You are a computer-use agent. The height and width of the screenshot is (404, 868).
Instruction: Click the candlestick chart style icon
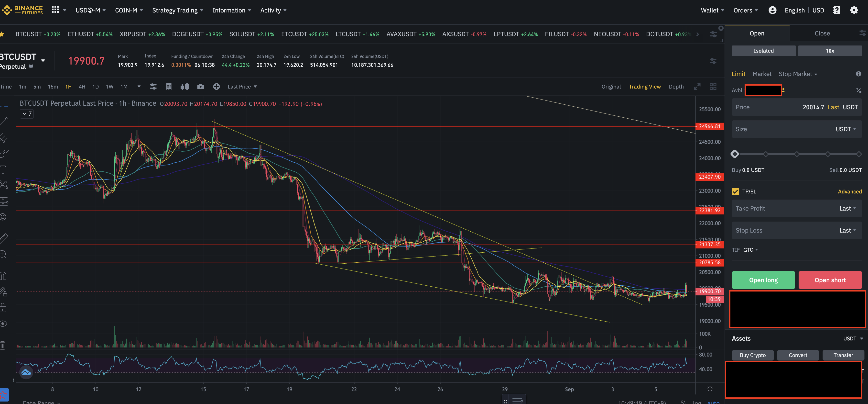pyautogui.click(x=185, y=87)
